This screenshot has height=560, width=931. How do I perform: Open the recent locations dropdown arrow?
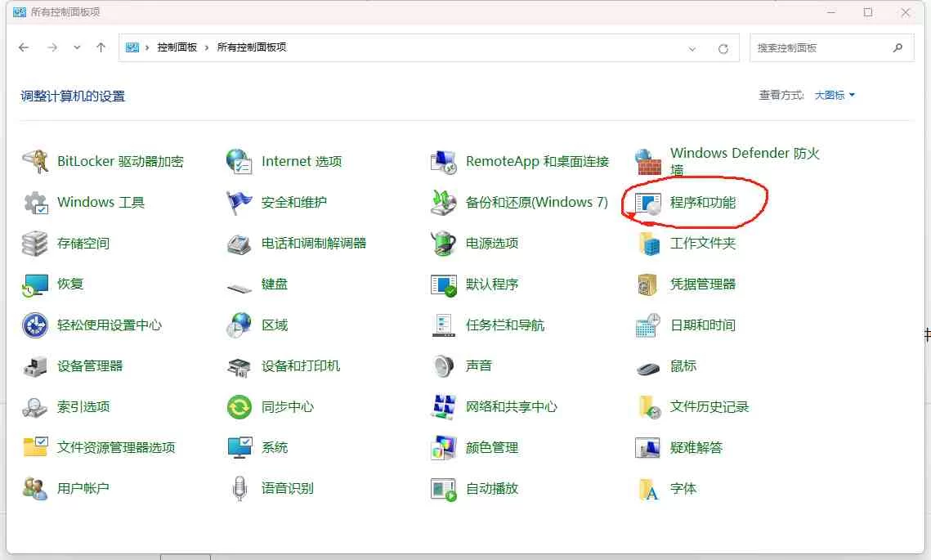(x=77, y=47)
